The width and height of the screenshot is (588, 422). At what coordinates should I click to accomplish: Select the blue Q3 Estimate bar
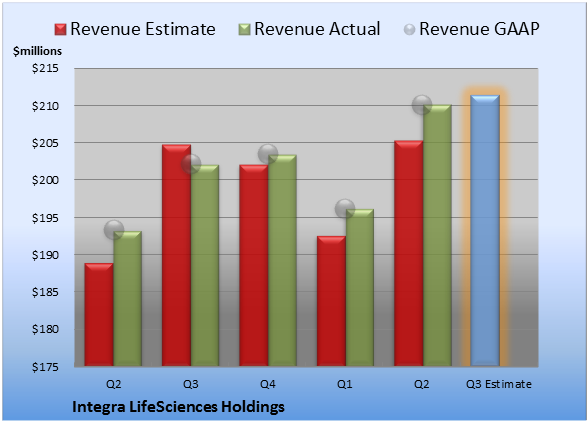coord(485,230)
